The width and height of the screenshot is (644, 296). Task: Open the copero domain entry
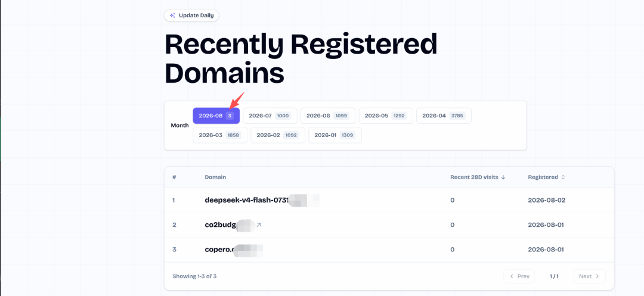219,250
